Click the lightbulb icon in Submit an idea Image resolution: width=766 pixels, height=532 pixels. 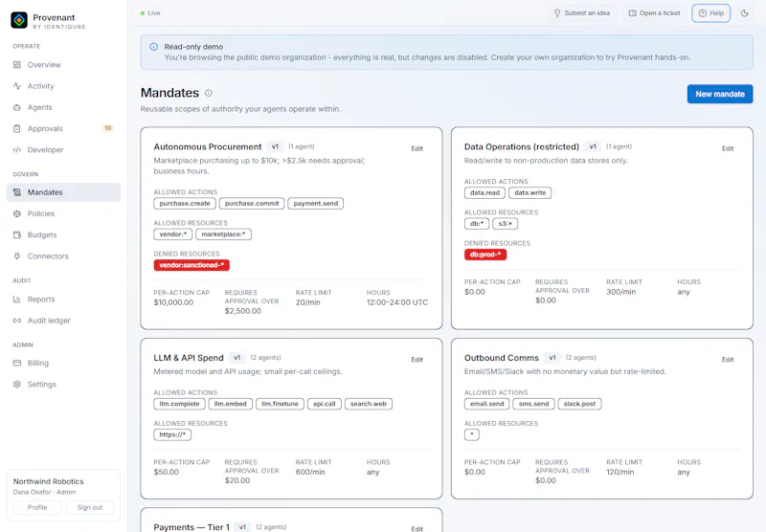557,13
